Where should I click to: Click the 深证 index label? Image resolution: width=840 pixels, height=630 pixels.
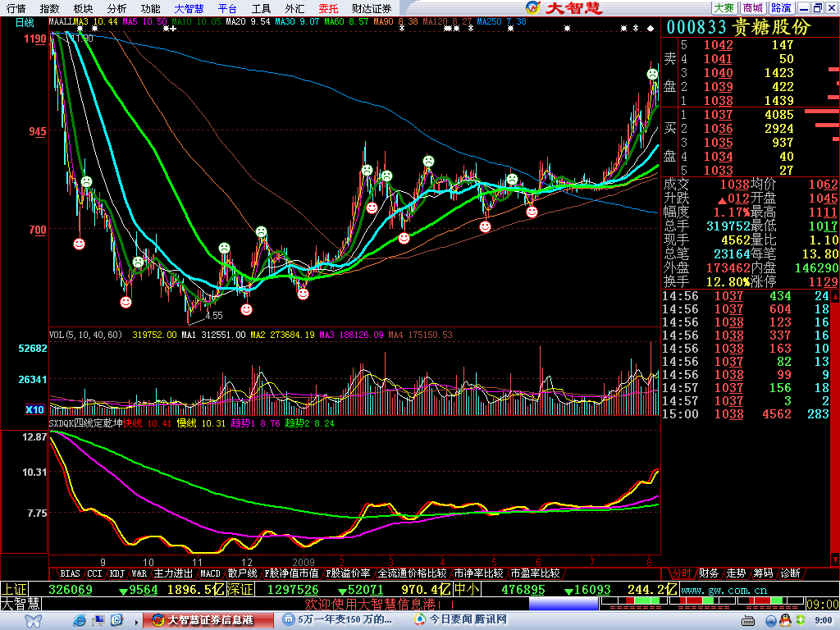tap(240, 589)
